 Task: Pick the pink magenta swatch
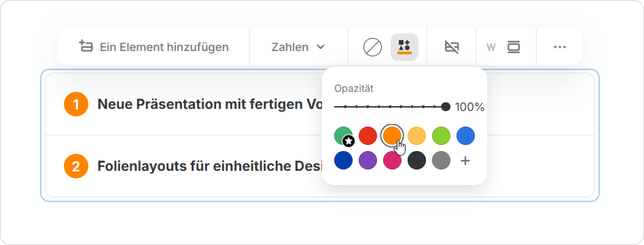pos(392,161)
